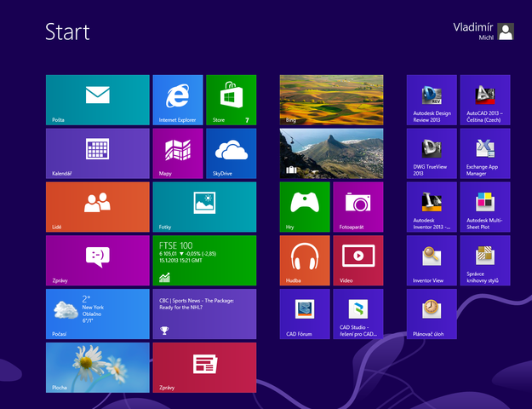Open the Inventor View tile

[432, 261]
